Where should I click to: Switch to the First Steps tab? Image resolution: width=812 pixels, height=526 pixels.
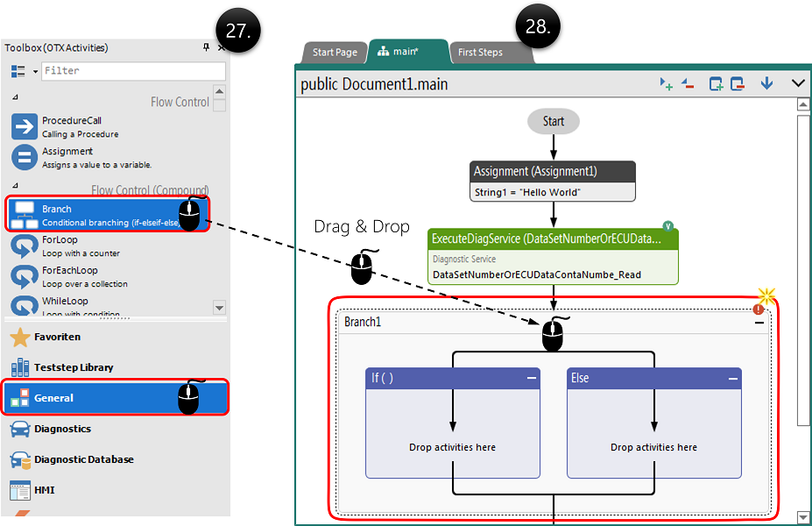point(481,52)
